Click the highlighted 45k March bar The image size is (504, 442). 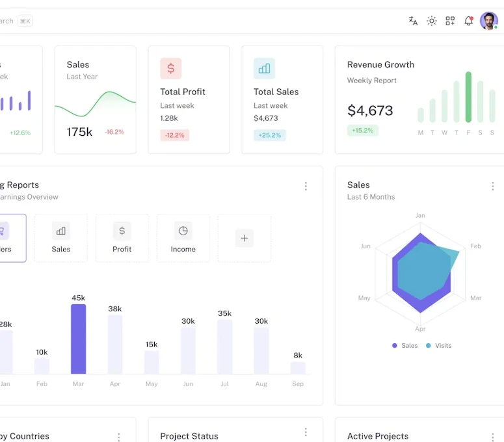click(78, 339)
